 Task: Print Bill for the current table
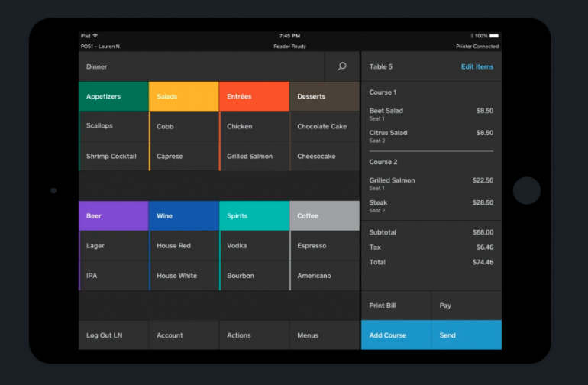(396, 306)
